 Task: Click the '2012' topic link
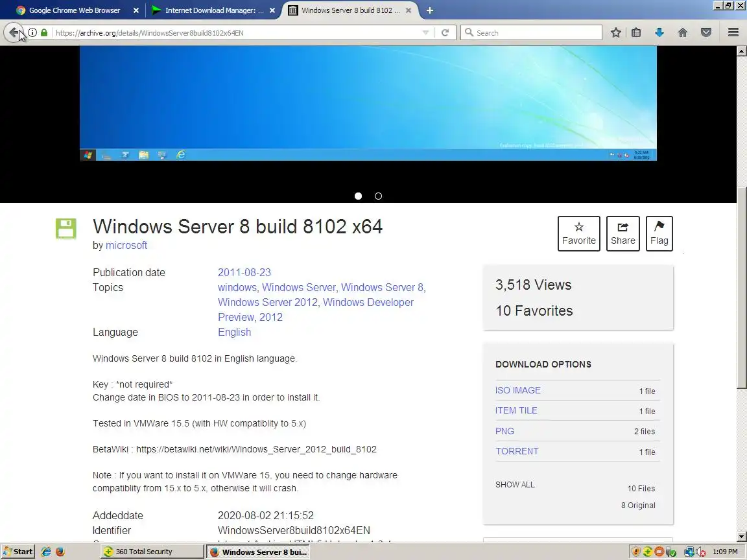pyautogui.click(x=270, y=317)
